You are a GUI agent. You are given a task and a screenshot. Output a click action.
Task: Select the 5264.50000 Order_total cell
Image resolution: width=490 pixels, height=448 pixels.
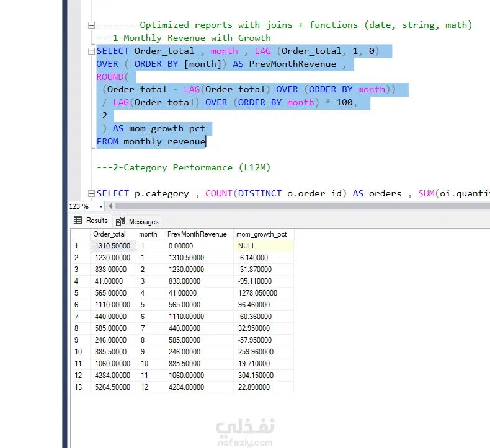[x=113, y=387]
